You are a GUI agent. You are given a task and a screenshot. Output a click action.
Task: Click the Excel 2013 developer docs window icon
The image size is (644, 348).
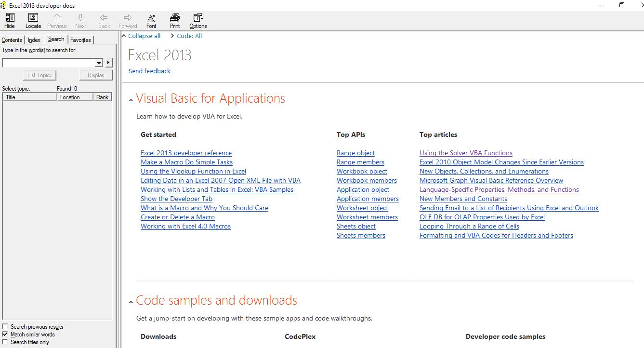(3, 5)
